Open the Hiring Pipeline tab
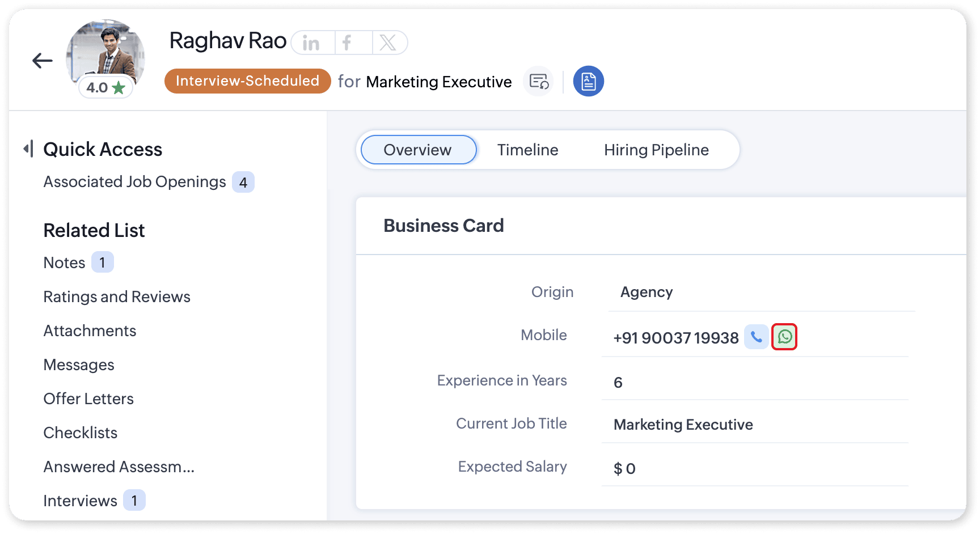Image resolution: width=980 pixels, height=534 pixels. [656, 150]
